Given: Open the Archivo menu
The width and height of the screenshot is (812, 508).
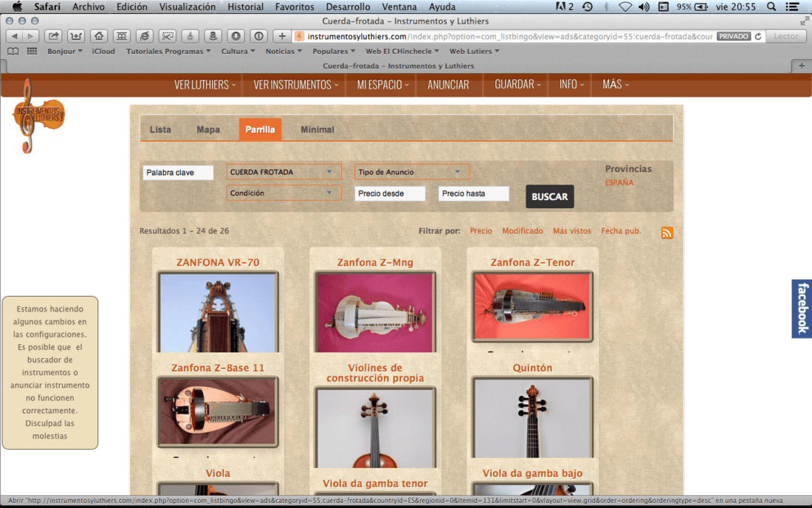Looking at the screenshot, I should click(88, 7).
